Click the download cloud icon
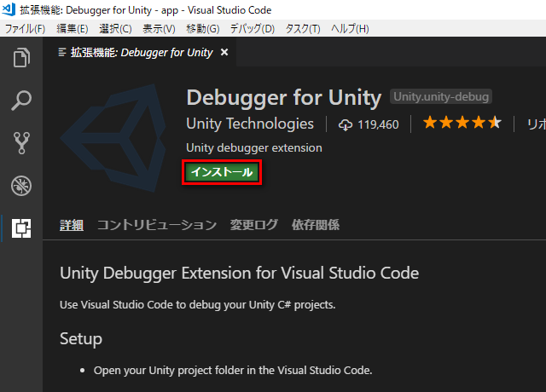 pyautogui.click(x=346, y=124)
